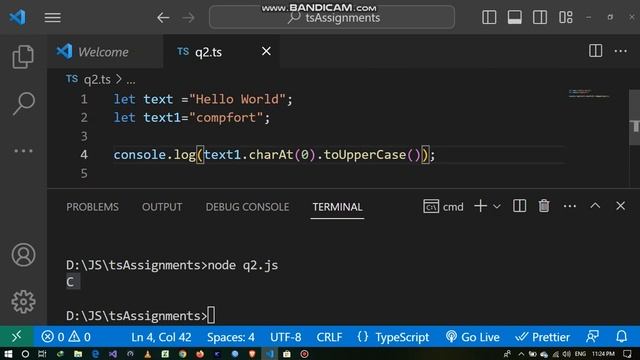Create a new terminal with plus icon
Viewport: 640px width, 360px height.
[480, 206]
